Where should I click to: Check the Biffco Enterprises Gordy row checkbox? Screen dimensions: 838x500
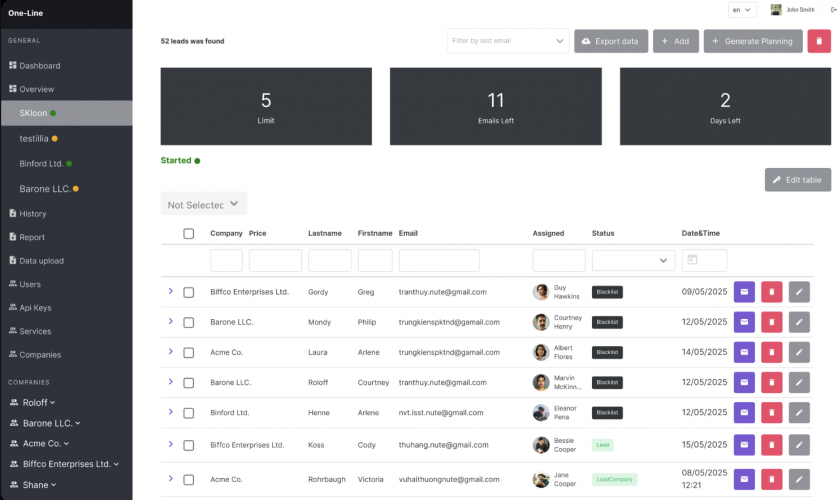189,292
